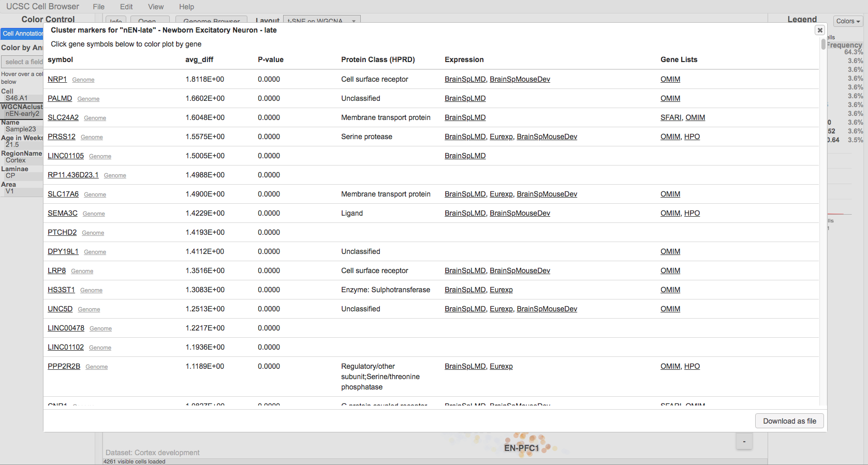Open OMIM link in NRP1 row
The width and height of the screenshot is (868, 465).
[670, 79]
